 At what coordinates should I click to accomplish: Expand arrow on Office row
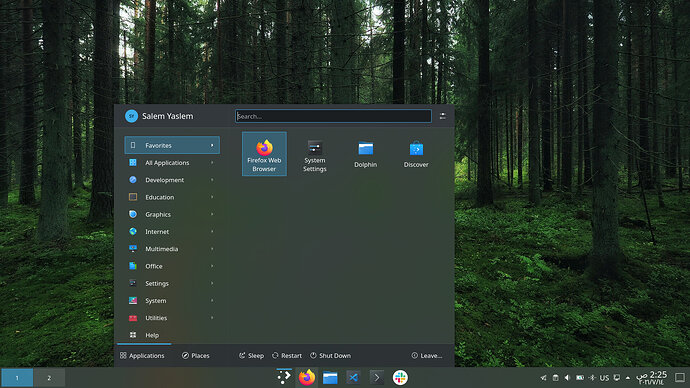[x=212, y=266]
